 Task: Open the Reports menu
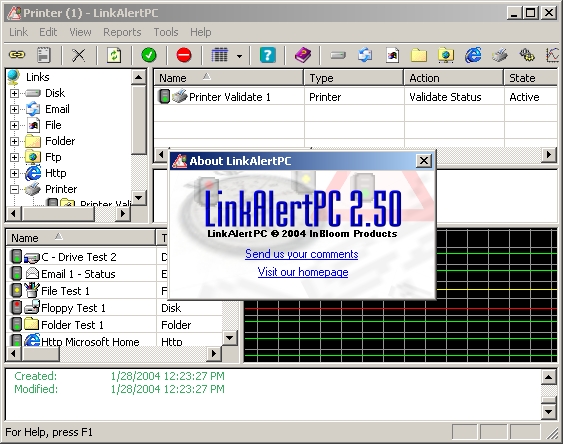click(122, 32)
